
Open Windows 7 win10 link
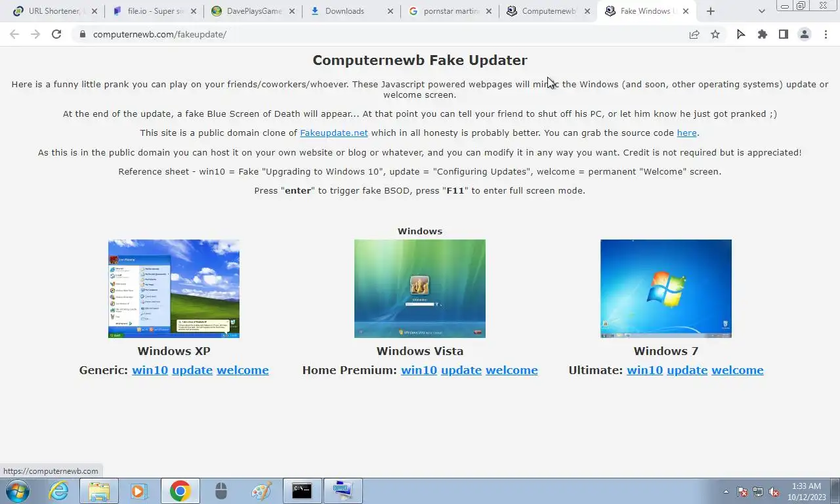pyautogui.click(x=644, y=370)
